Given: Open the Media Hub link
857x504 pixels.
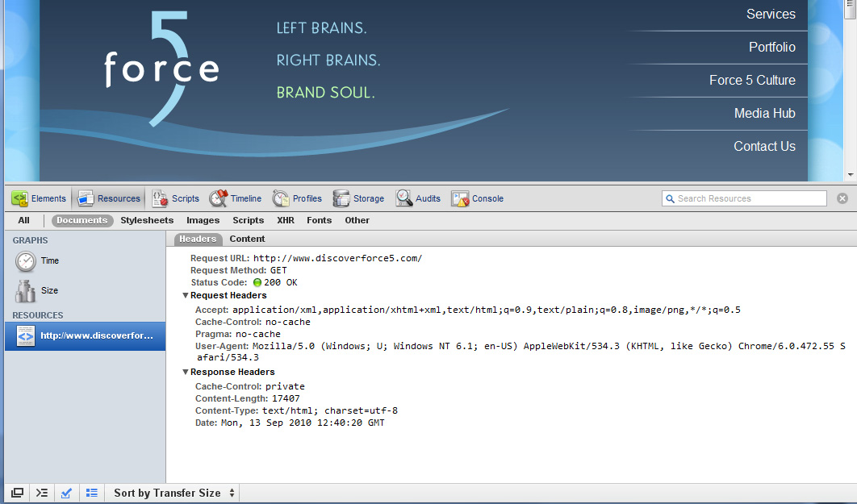Looking at the screenshot, I should click(x=765, y=113).
